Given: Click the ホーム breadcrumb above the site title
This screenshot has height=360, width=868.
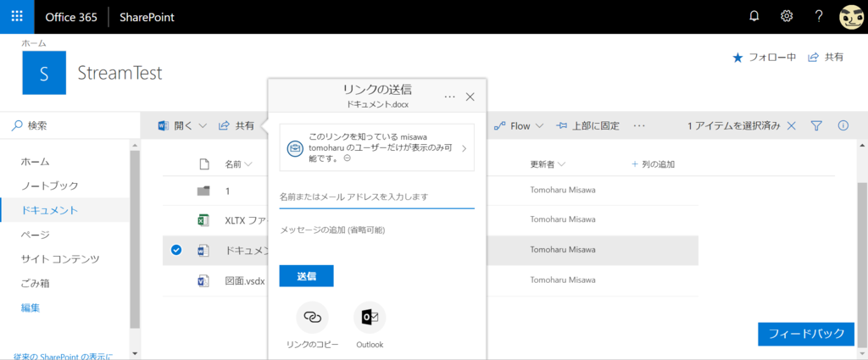Looking at the screenshot, I should click(x=34, y=42).
